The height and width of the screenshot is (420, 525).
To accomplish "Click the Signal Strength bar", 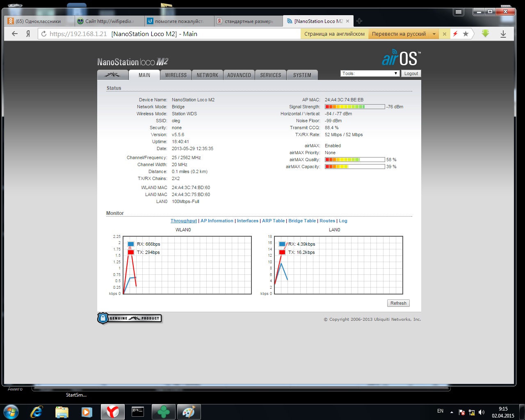I will pyautogui.click(x=355, y=107).
